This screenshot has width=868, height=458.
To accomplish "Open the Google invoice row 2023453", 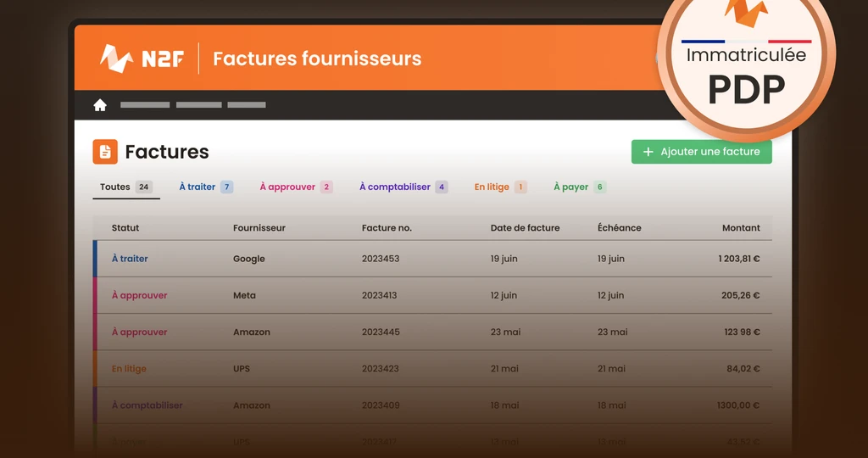I will (x=381, y=259).
